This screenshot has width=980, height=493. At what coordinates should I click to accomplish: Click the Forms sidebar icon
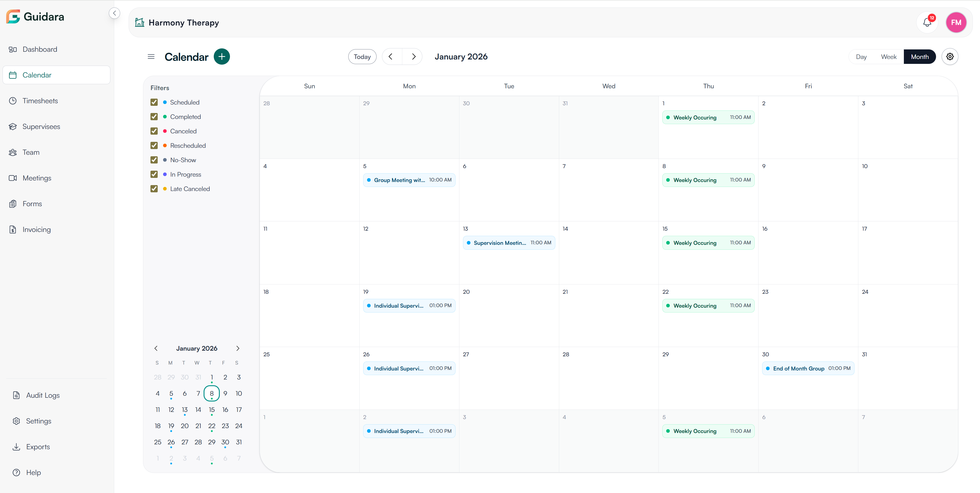[13, 204]
